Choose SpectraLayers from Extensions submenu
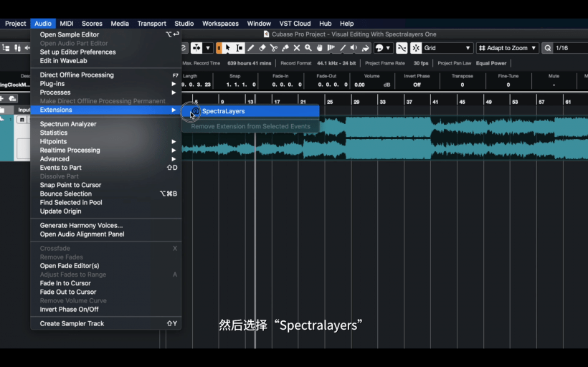This screenshot has width=588, height=367. [250, 111]
